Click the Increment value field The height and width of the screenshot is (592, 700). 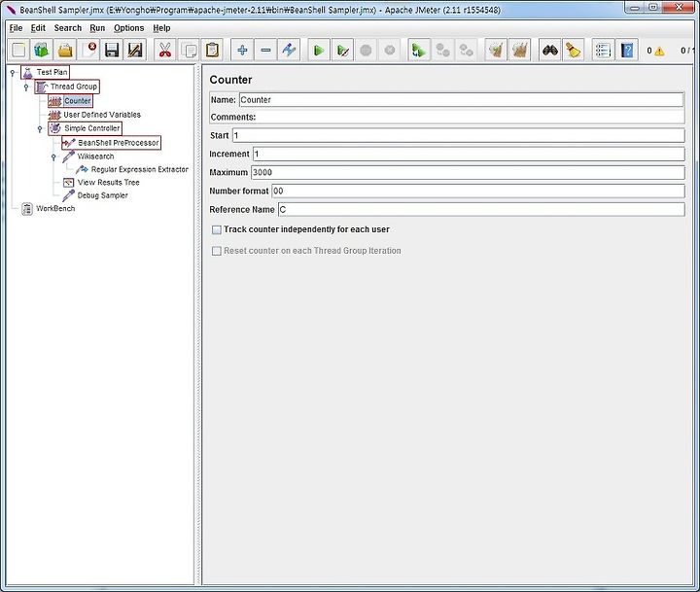tap(469, 154)
